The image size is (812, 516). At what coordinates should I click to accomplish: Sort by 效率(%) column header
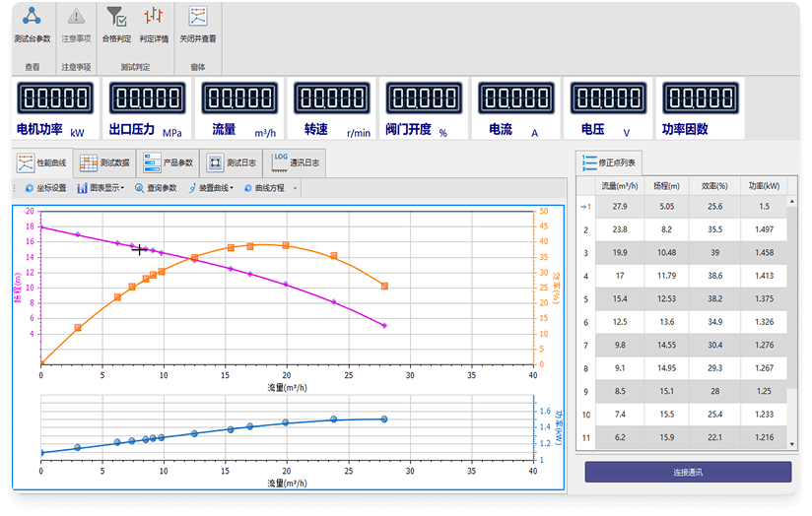tap(715, 184)
